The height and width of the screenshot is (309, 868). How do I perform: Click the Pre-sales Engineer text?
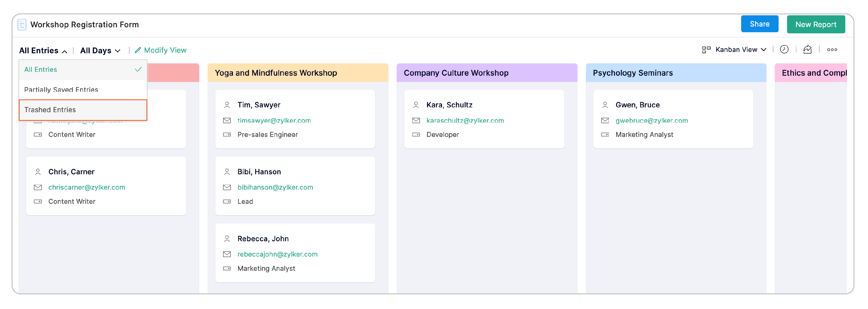[x=268, y=135]
